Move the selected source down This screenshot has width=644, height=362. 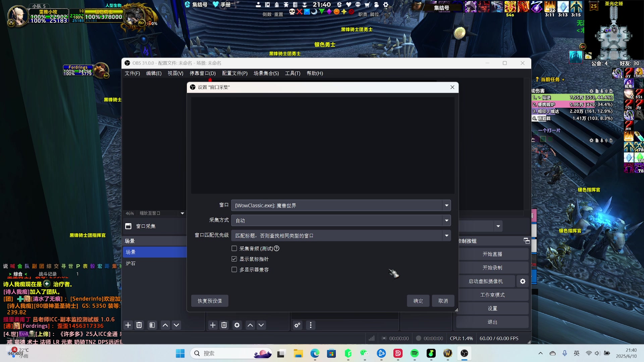coord(261,325)
